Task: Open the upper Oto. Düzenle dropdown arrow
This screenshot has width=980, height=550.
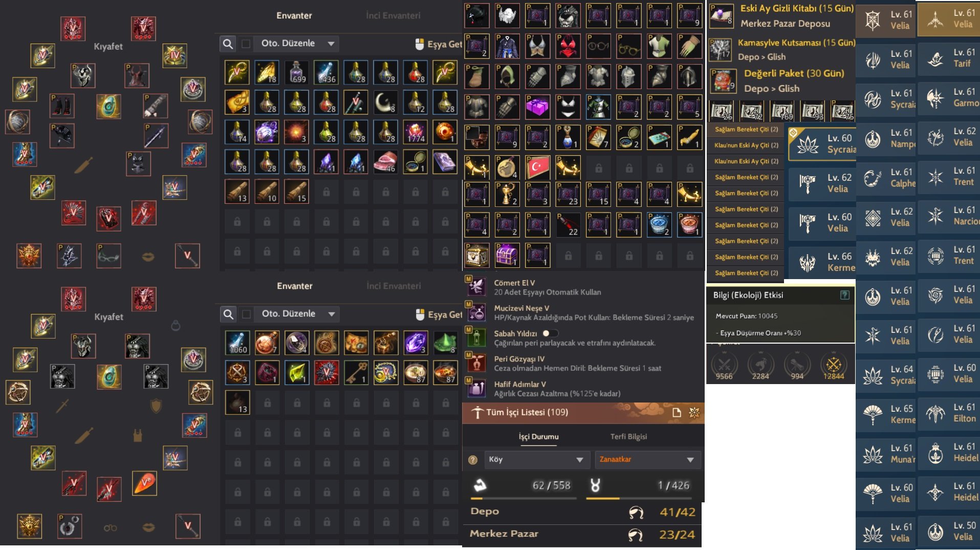Action: (331, 44)
